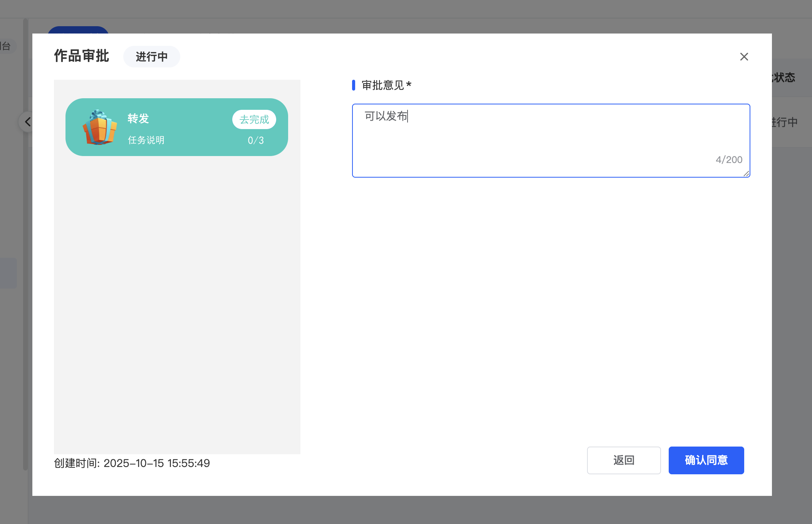Click the text area resize handle corner
Viewport: 812px width, 524px height.
tap(746, 174)
